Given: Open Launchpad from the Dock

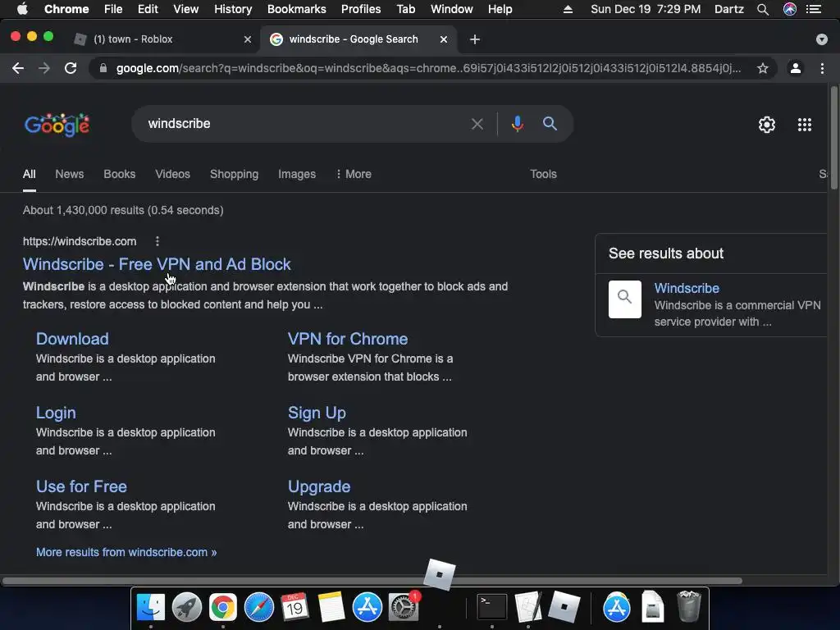Looking at the screenshot, I should (186, 607).
